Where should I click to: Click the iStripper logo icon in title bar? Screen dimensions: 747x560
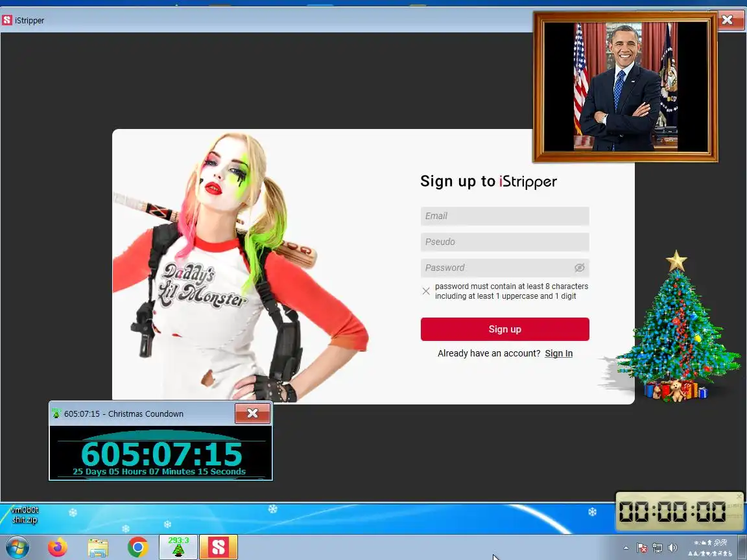[7, 20]
